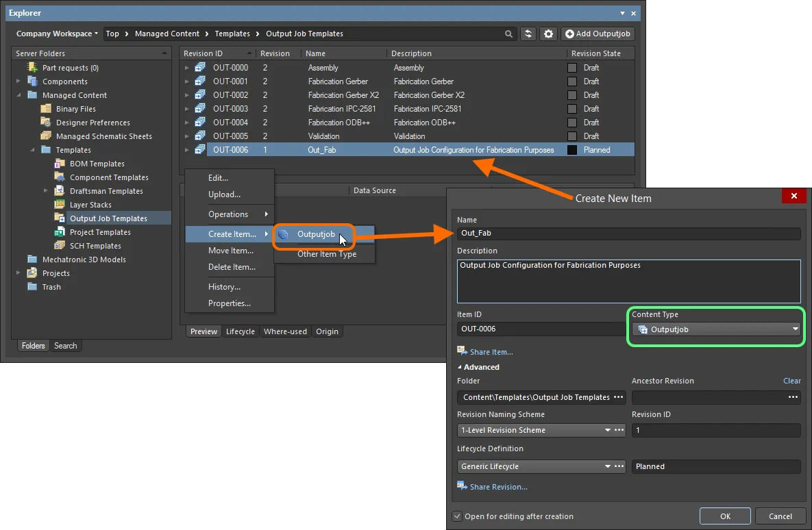
Task: Click Cancel in Create New Item dialog
Action: tap(780, 516)
